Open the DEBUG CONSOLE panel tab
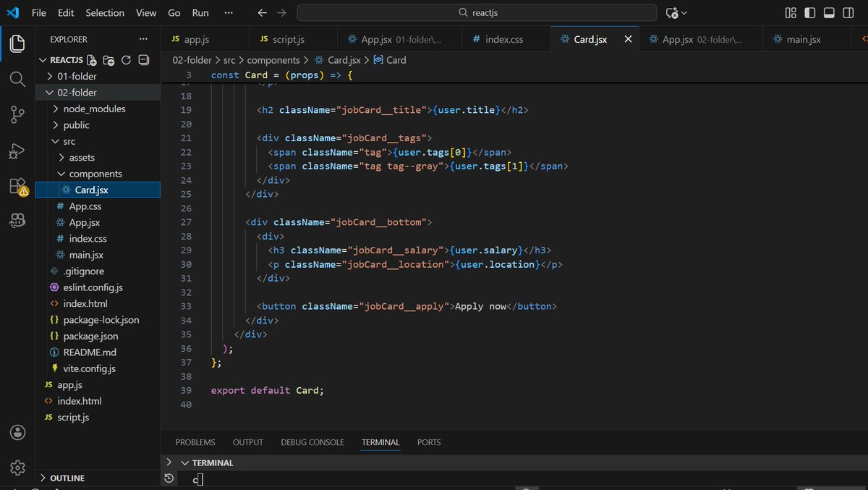The width and height of the screenshot is (868, 490). pos(312,442)
